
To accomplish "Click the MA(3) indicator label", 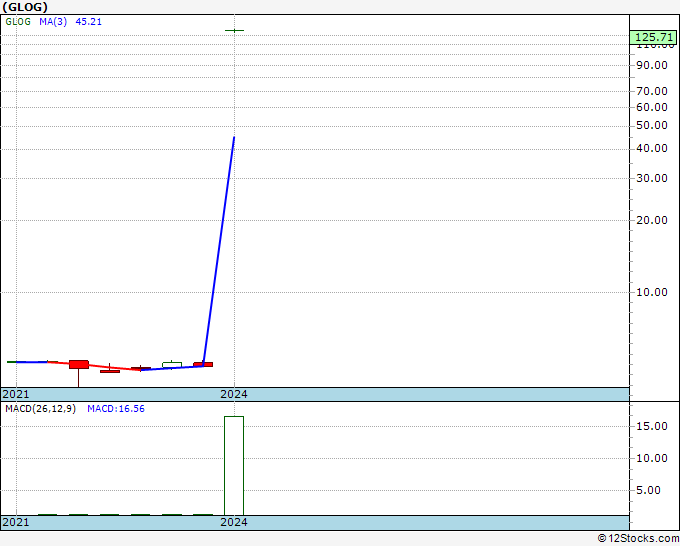I will click(53, 22).
